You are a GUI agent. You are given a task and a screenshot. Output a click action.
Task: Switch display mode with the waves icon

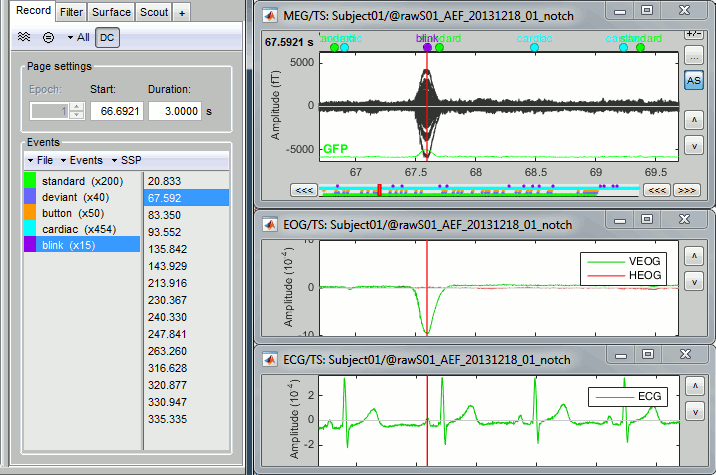click(x=27, y=37)
